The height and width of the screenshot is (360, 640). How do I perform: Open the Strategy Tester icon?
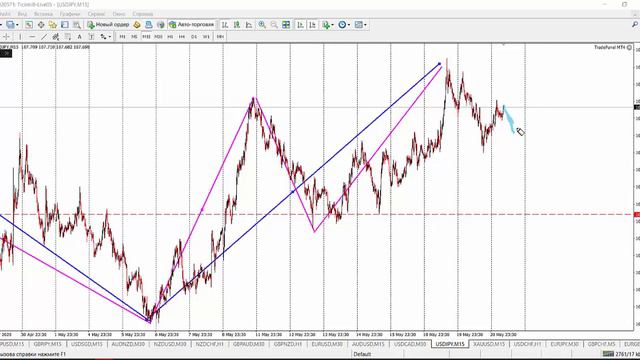tap(77, 25)
